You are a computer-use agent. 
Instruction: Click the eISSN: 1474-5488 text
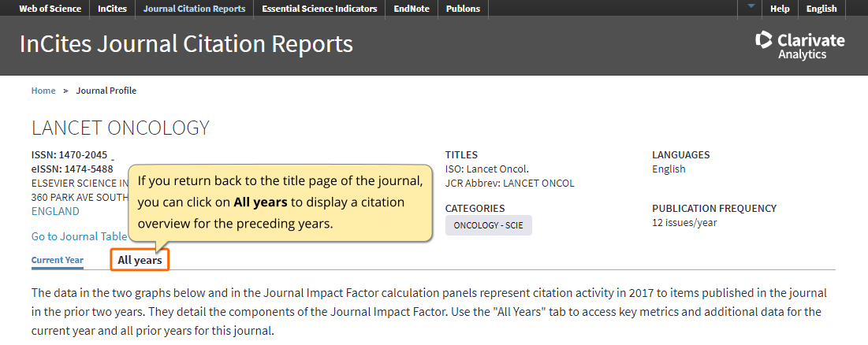point(72,169)
